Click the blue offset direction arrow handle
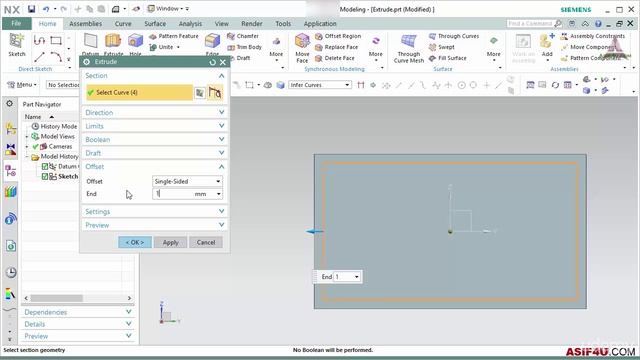Screen dimensions: 640x360 (x=314, y=231)
